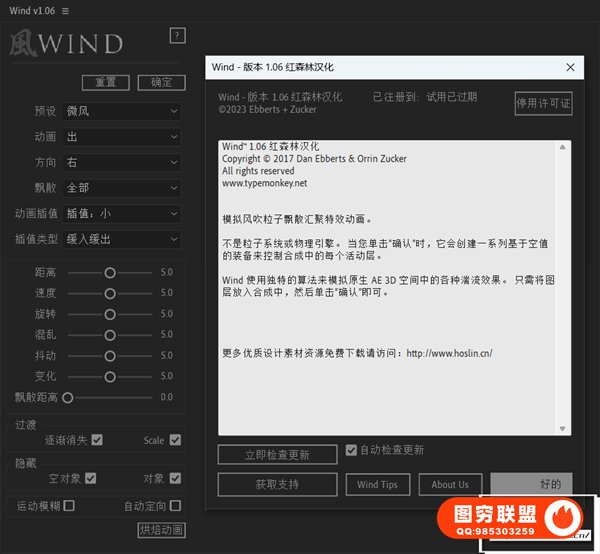Open Wind Tips button

pyautogui.click(x=377, y=484)
